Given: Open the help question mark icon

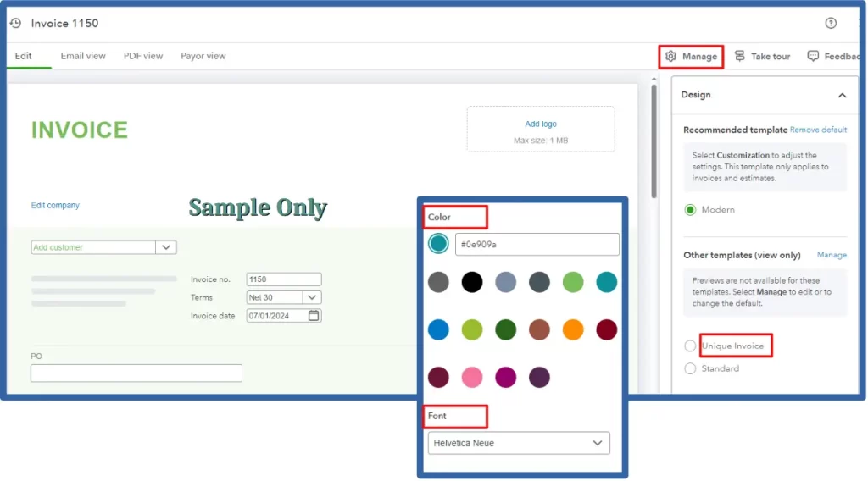Looking at the screenshot, I should [x=831, y=23].
